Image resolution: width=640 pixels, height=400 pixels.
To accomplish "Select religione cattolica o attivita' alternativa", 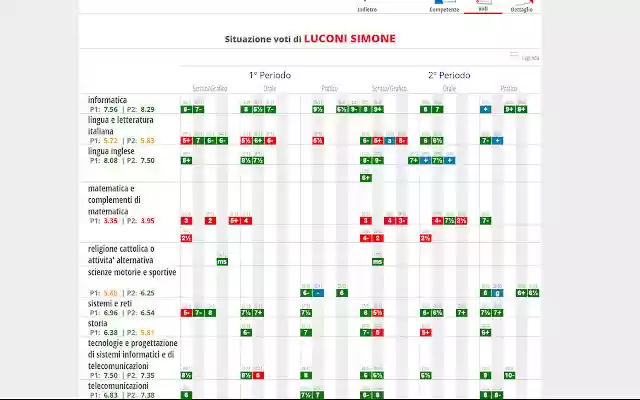I will 121,254.
